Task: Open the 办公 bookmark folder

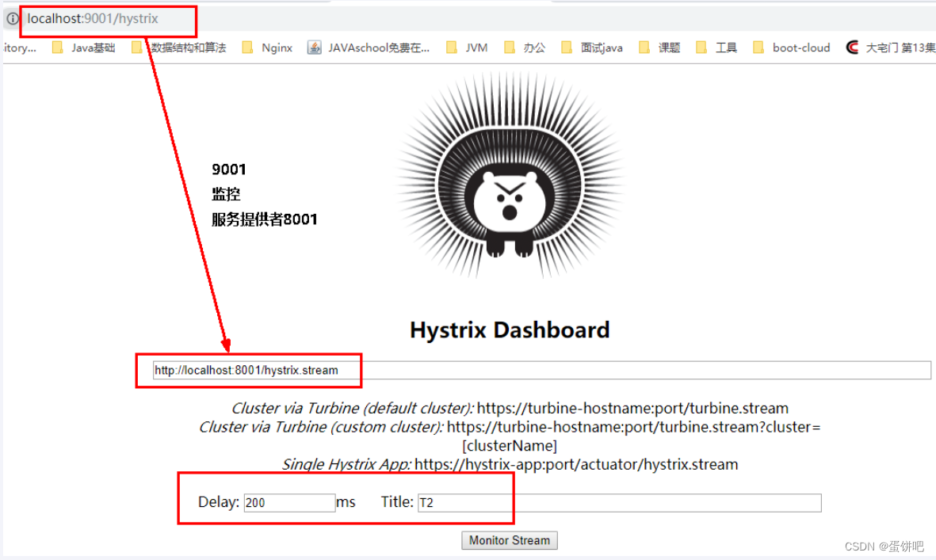Action: coord(525,48)
